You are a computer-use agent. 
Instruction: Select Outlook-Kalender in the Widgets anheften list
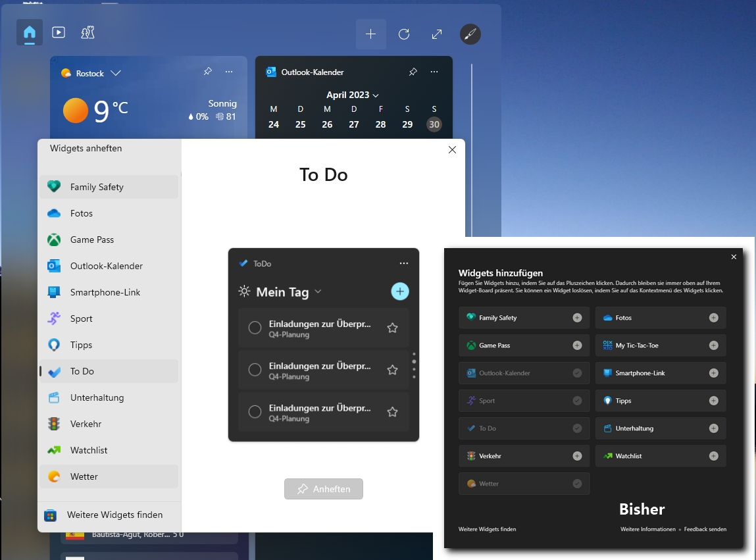click(109, 266)
